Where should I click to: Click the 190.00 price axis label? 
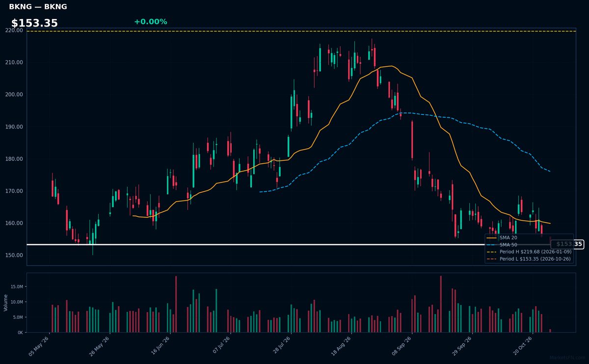(15, 127)
